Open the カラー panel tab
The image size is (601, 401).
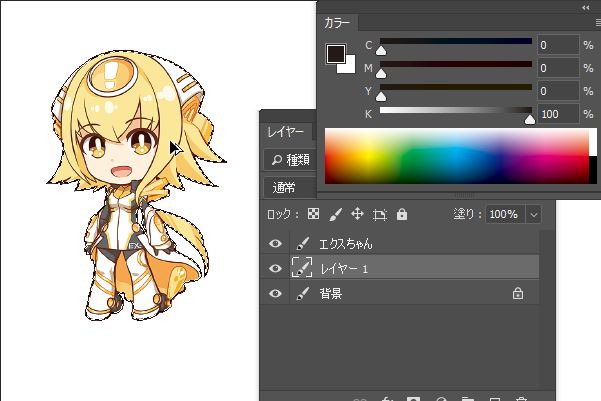click(x=337, y=23)
